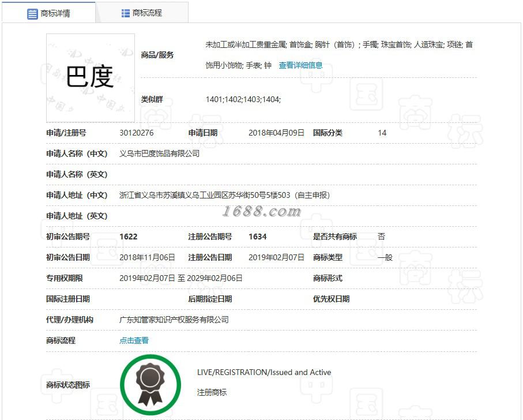Select preliminary announcement issue 1622
This screenshot has height=420, width=523.
[x=129, y=237]
